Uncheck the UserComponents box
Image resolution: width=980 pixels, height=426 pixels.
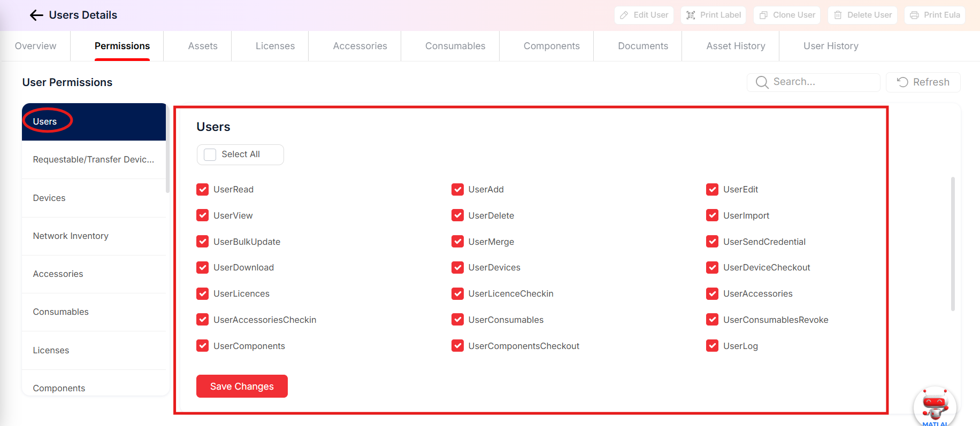point(202,346)
